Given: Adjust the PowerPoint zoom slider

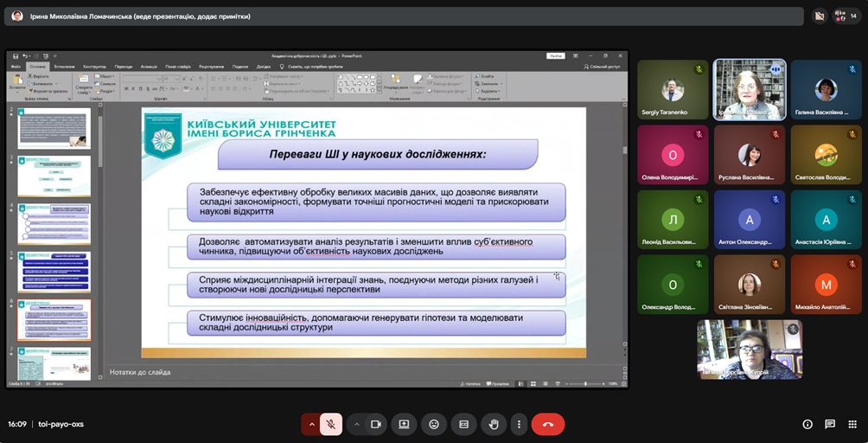Looking at the screenshot, I should (x=589, y=383).
